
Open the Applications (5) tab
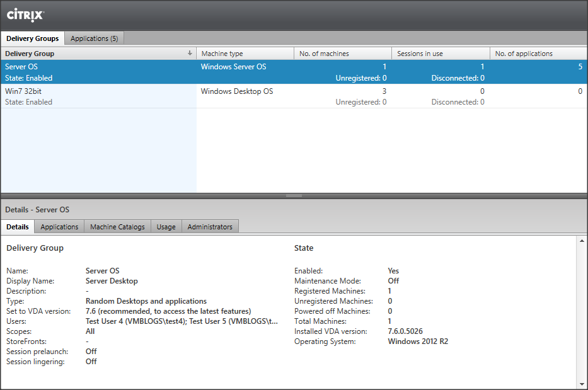[x=94, y=38]
